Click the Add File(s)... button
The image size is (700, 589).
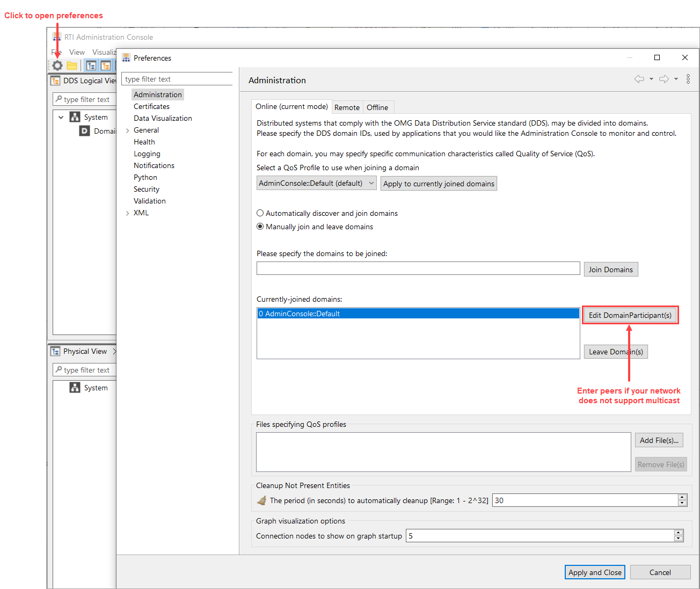(659, 440)
